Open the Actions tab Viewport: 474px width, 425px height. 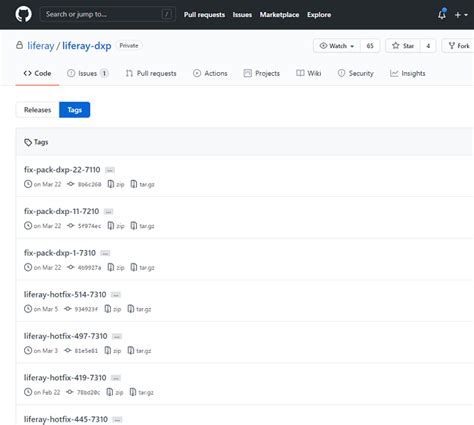pos(210,73)
